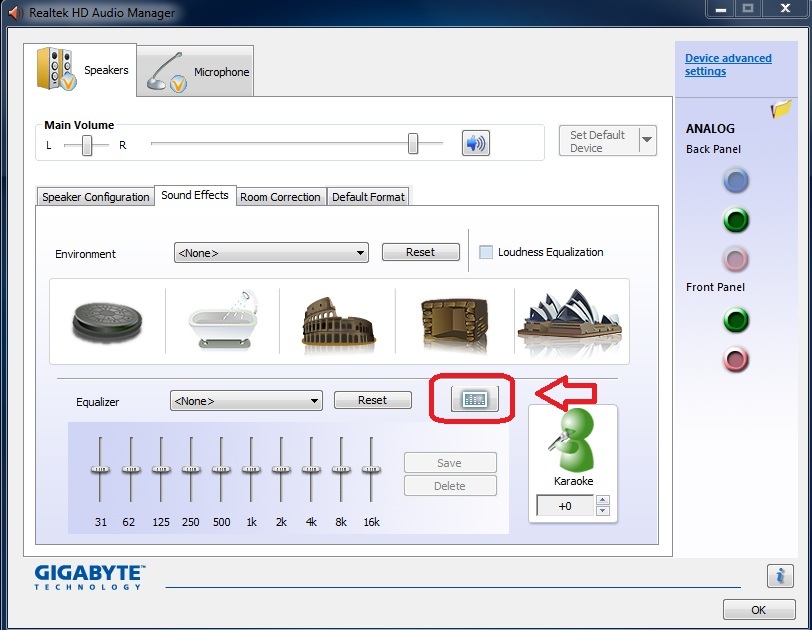Switch to the Speakers device tab
The image size is (812, 630).
[x=80, y=69]
